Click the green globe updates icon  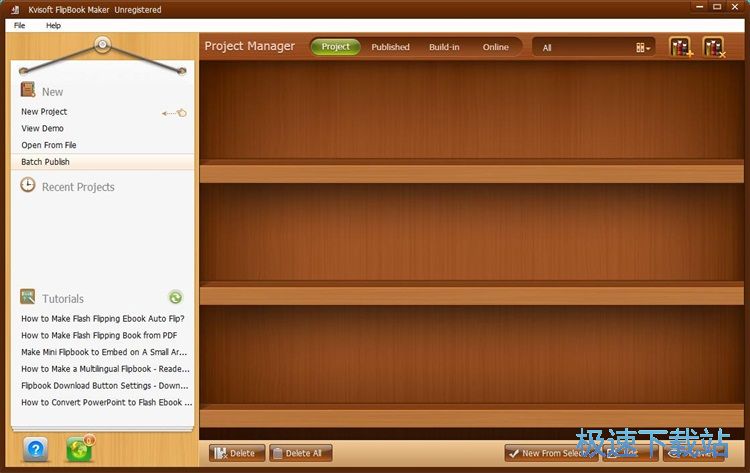pos(79,449)
